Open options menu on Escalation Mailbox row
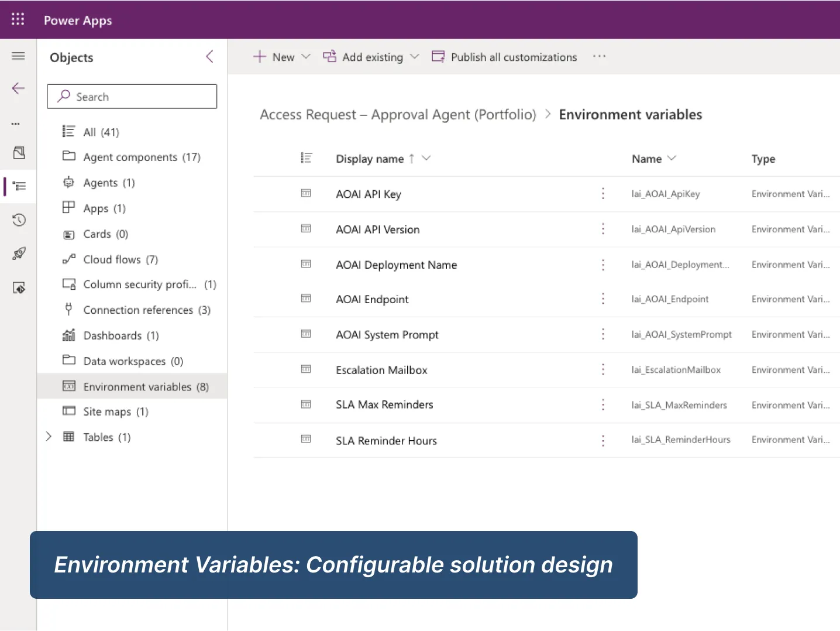840x631 pixels. pos(603,369)
